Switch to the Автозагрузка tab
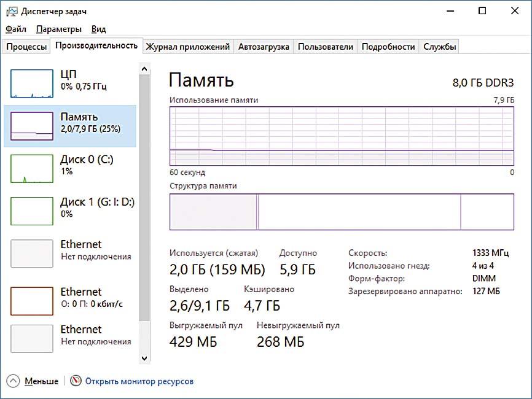Viewport: 532px width, 399px height. coord(264,47)
